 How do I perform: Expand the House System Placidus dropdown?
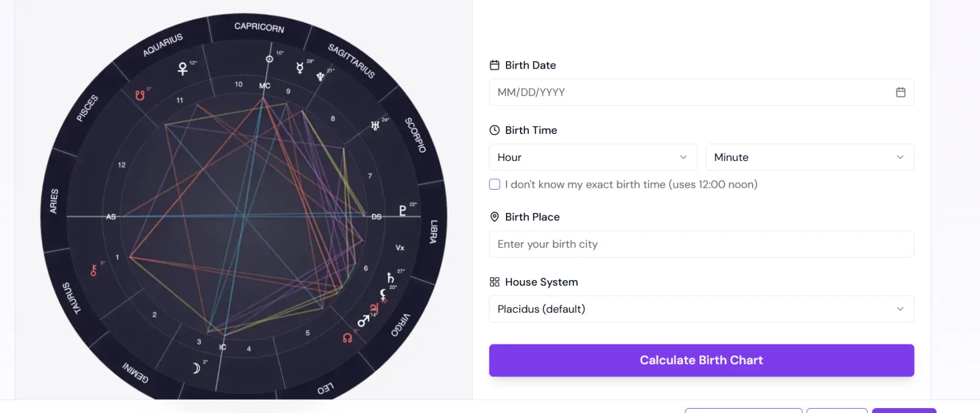(x=701, y=309)
